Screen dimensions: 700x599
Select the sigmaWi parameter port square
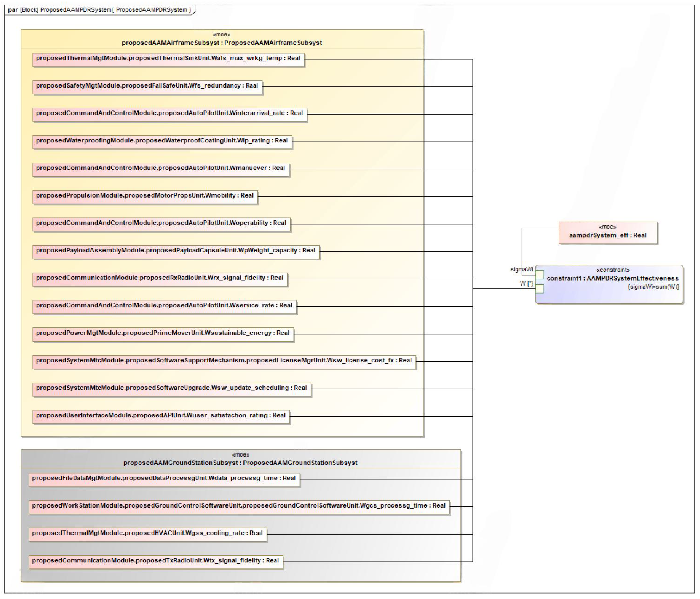click(540, 275)
